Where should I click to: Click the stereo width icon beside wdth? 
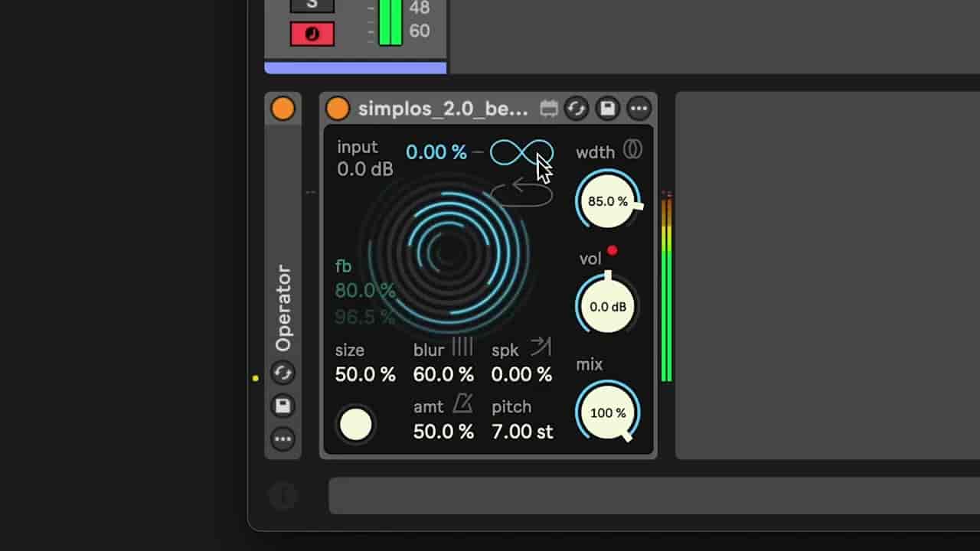[x=632, y=150]
